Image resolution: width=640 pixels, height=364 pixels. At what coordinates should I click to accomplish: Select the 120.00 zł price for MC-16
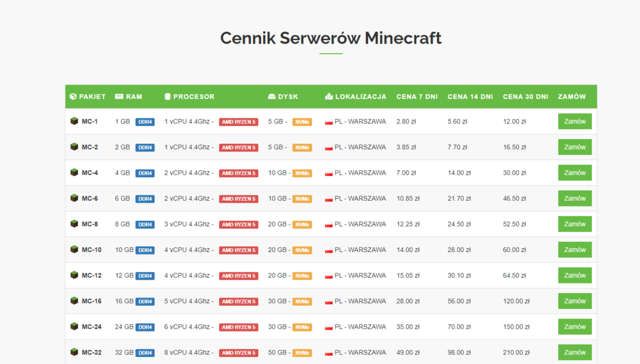516,301
